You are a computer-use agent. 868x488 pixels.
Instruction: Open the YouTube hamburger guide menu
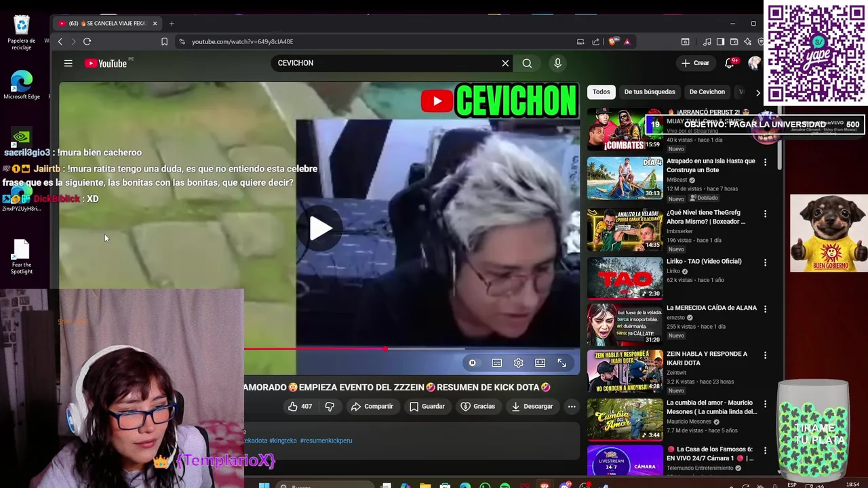[68, 63]
